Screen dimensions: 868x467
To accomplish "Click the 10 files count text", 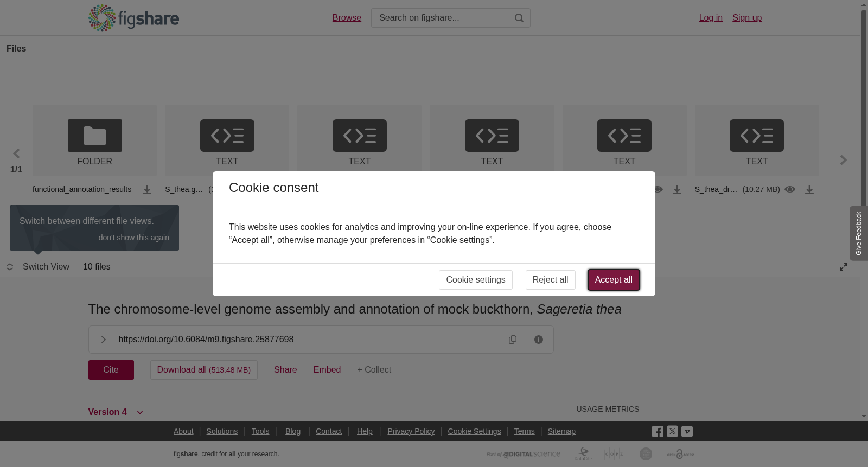I will (97, 267).
